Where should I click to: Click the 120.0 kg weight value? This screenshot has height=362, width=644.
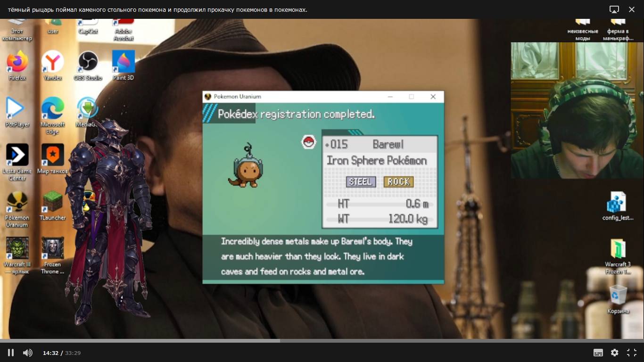point(408,219)
